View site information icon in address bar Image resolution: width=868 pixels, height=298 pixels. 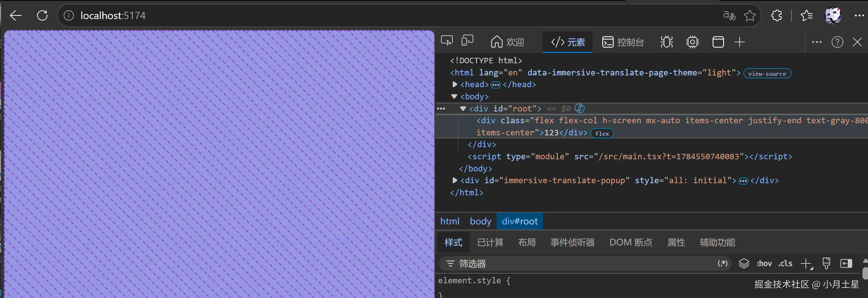click(69, 15)
